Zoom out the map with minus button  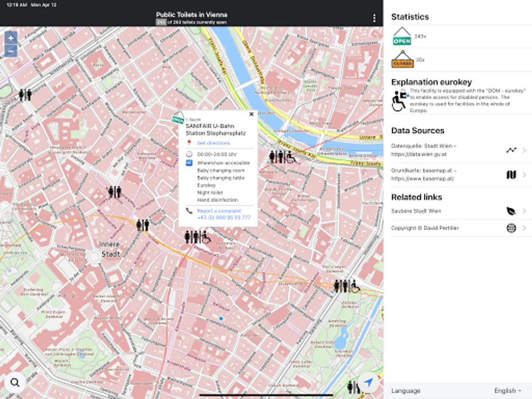pos(11,51)
